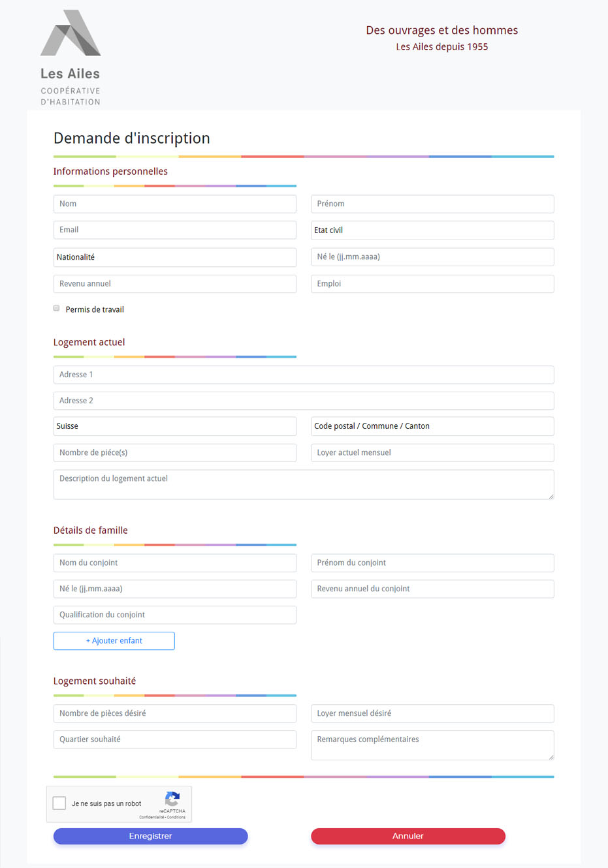
Task: Open the reCAPTCHA Conditions link
Action: (x=176, y=817)
